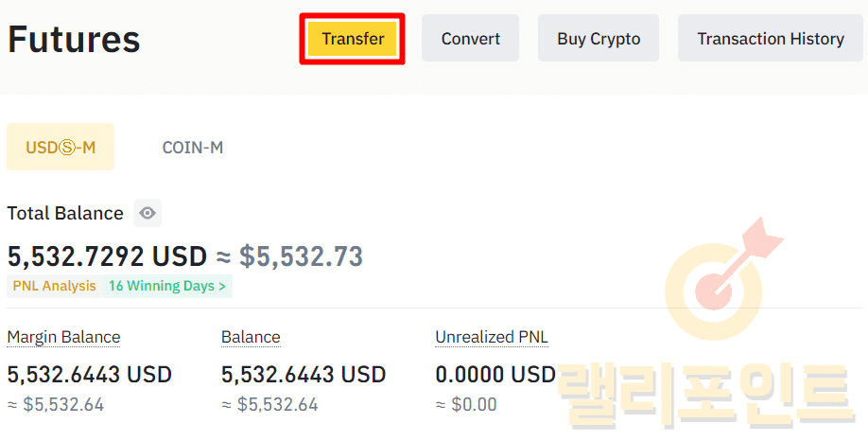
Task: Click the 5,532.7292 USD total amount
Action: tap(106, 256)
